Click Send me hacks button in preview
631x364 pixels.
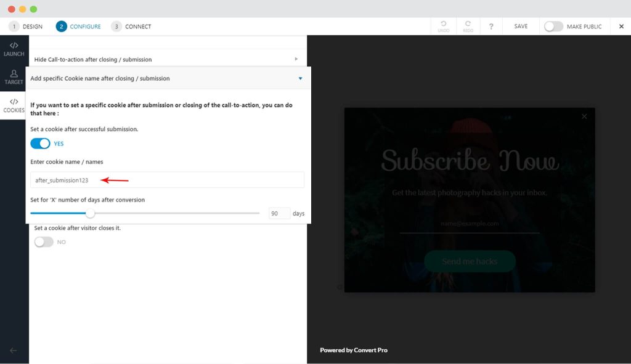470,261
